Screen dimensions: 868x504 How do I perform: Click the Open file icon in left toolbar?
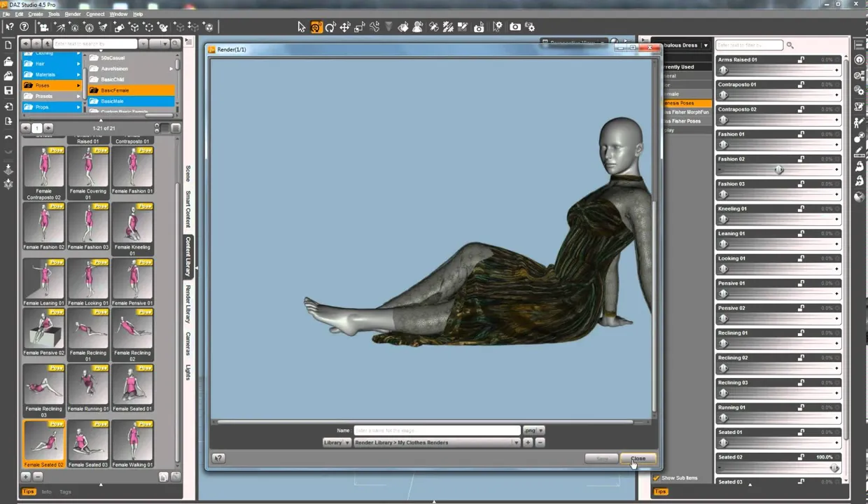click(x=8, y=62)
